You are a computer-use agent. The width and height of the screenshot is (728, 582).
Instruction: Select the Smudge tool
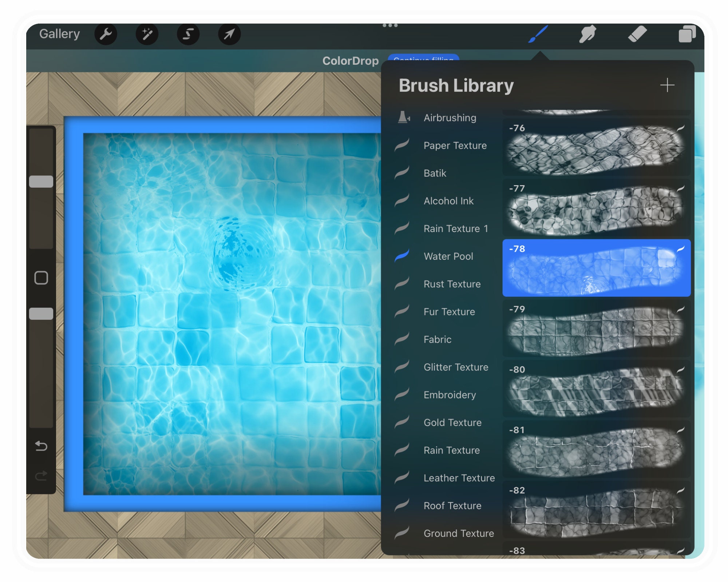589,34
